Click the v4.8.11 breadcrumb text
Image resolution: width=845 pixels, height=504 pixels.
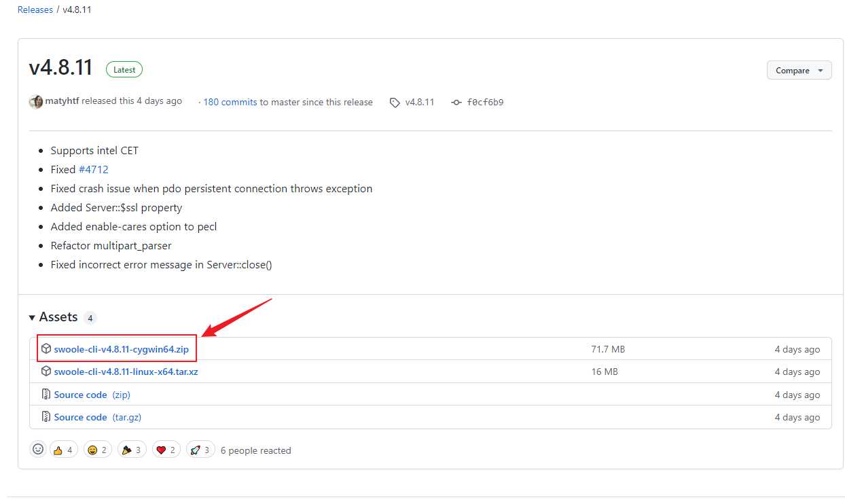tap(77, 10)
